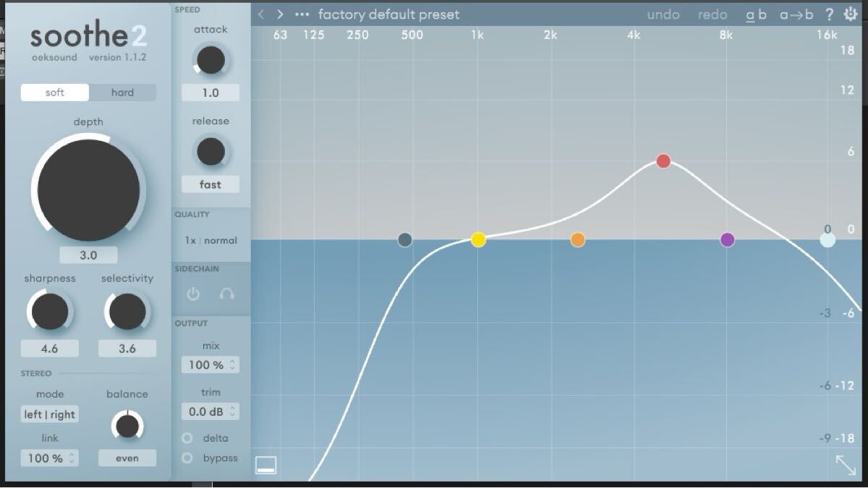Go to previous preset with left arrow
The height and width of the screenshot is (488, 868).
click(261, 14)
